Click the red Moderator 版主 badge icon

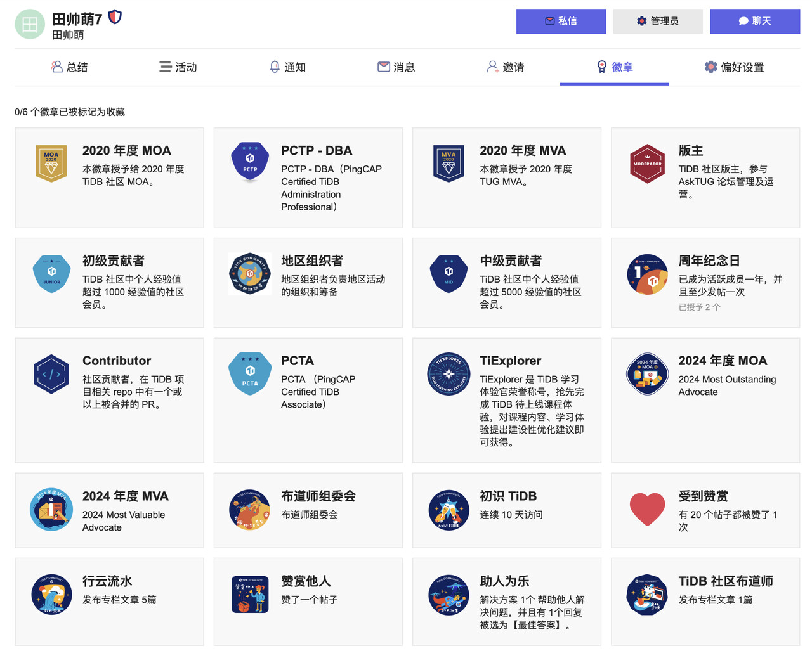pos(647,164)
